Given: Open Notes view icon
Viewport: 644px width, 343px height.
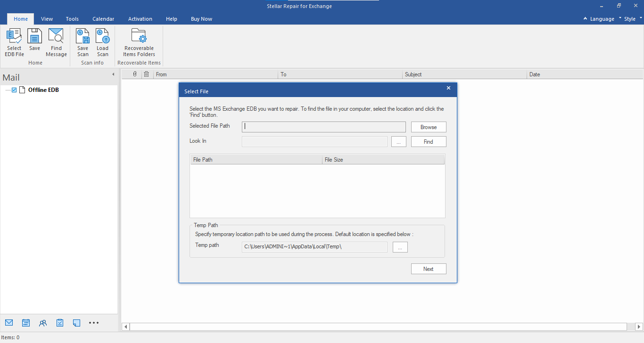Looking at the screenshot, I should (x=77, y=323).
